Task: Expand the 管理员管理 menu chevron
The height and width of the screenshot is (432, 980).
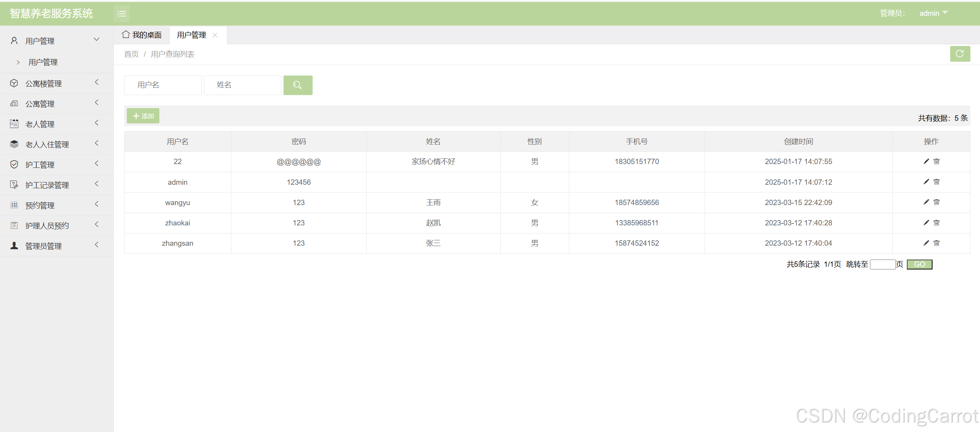Action: 97,245
